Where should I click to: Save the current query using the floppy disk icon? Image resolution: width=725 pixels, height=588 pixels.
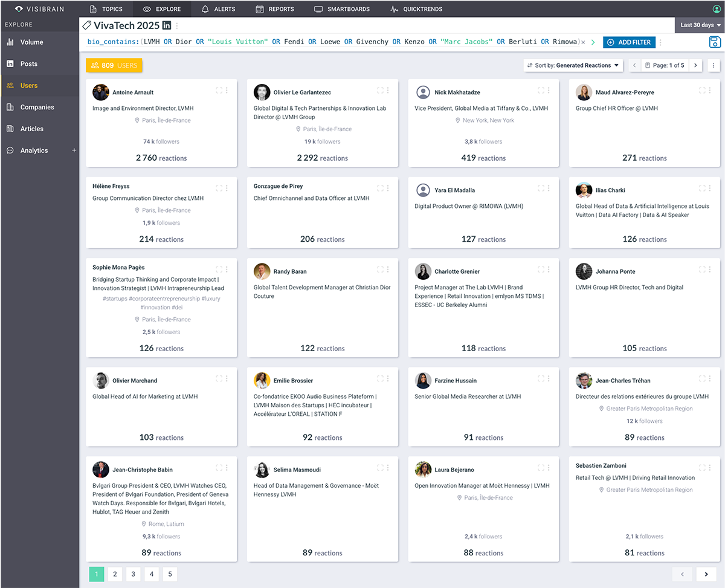click(714, 42)
